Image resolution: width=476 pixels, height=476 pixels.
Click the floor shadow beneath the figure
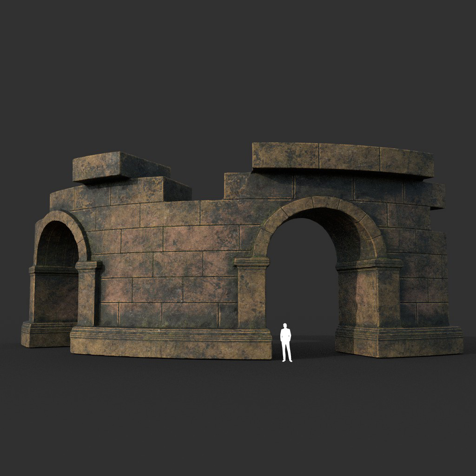(285, 367)
